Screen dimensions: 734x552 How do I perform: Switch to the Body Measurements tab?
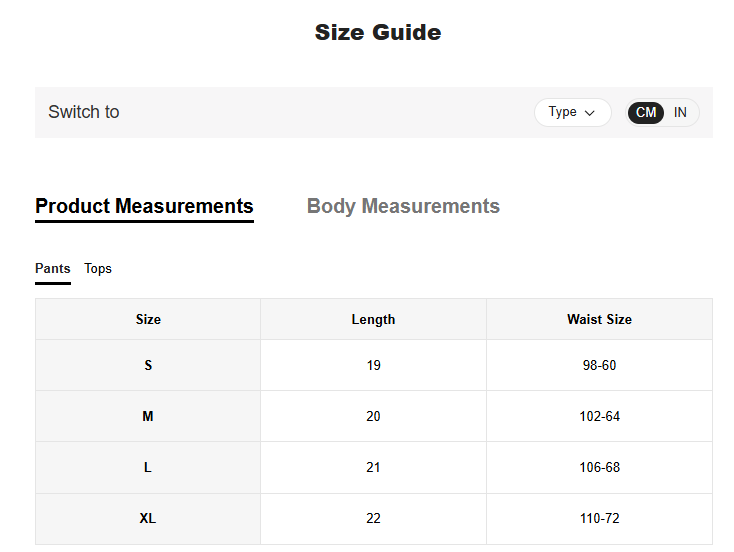403,206
